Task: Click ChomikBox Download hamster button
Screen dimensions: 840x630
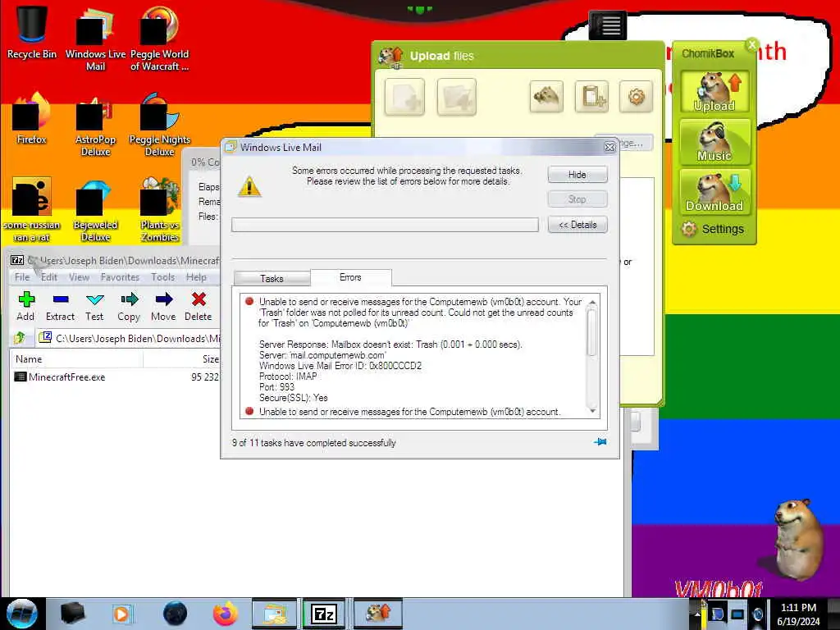Action: pos(714,191)
